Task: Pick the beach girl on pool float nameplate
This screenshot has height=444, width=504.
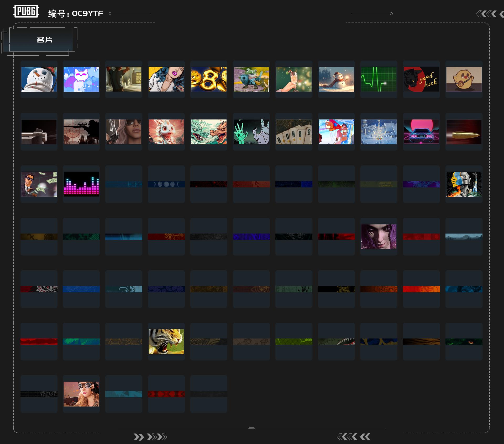Action: click(x=336, y=132)
